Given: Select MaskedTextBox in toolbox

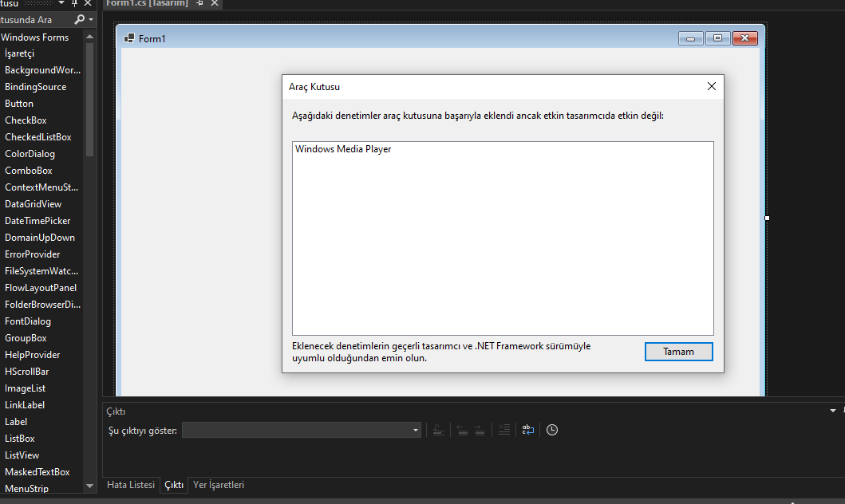Looking at the screenshot, I should point(38,471).
